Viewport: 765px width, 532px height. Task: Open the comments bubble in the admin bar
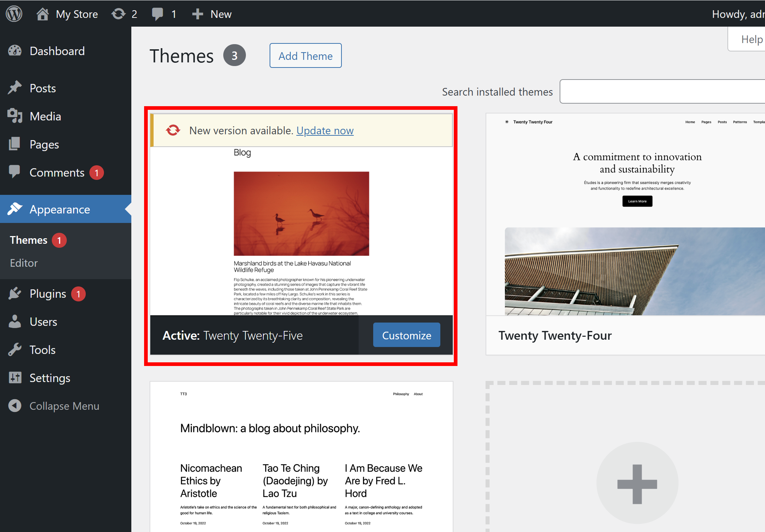158,14
